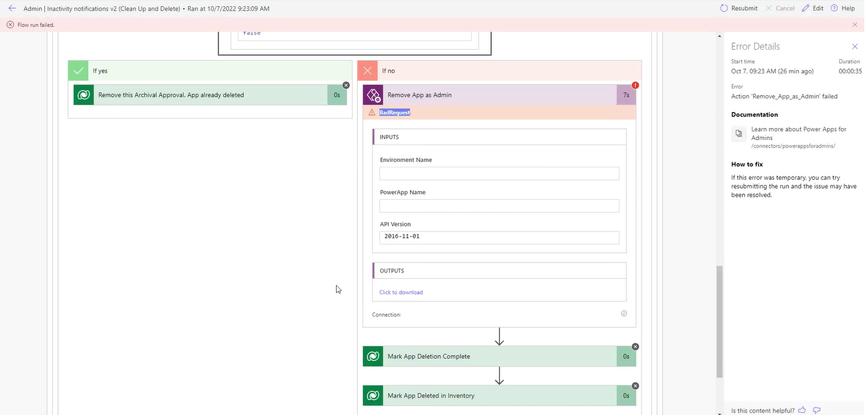Open flow editing via the Edit pencil icon
The width and height of the screenshot is (868, 415).
pyautogui.click(x=806, y=8)
